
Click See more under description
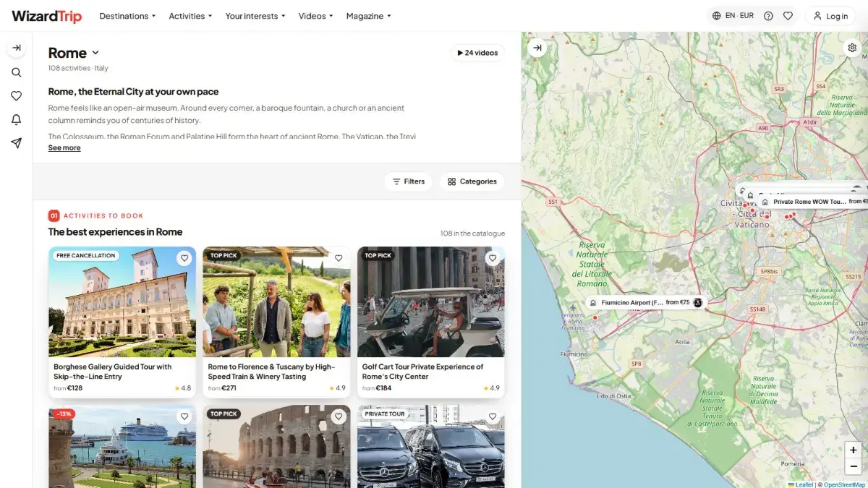coord(64,147)
